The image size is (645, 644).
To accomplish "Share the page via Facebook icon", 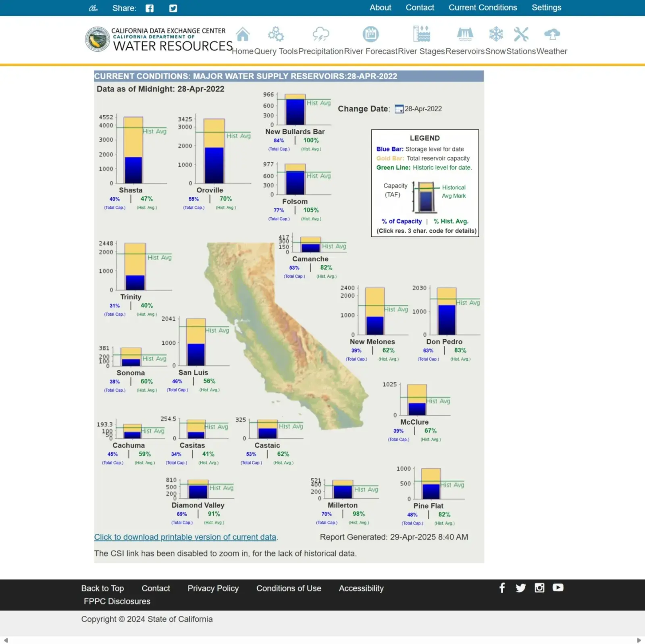I will tap(149, 8).
